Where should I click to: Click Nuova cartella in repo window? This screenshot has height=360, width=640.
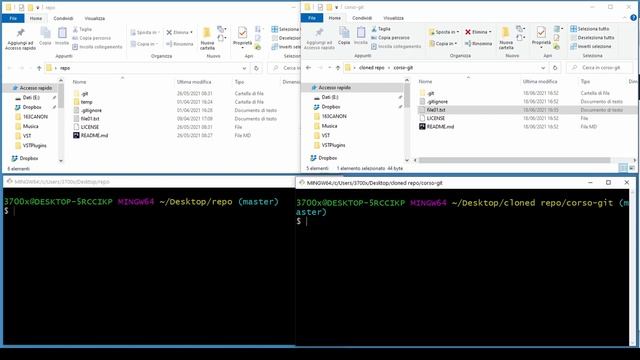coord(207,39)
